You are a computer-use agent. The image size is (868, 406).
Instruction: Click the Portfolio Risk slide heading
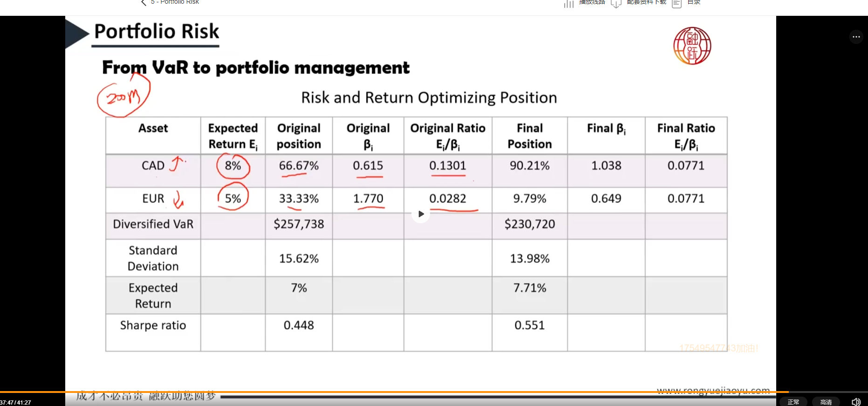tap(157, 32)
